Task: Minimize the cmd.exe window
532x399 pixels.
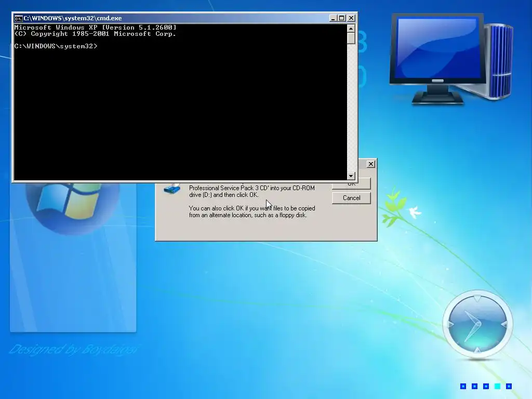Action: click(333, 18)
